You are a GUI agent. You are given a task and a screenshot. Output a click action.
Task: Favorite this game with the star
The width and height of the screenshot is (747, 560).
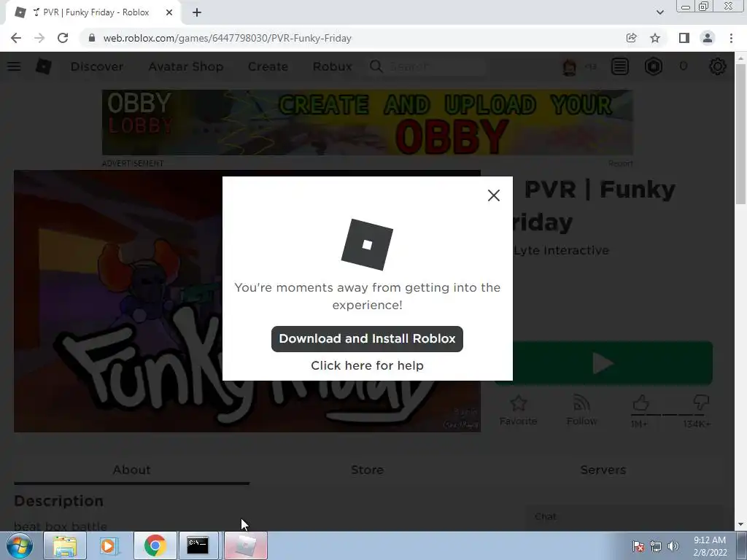518,411
